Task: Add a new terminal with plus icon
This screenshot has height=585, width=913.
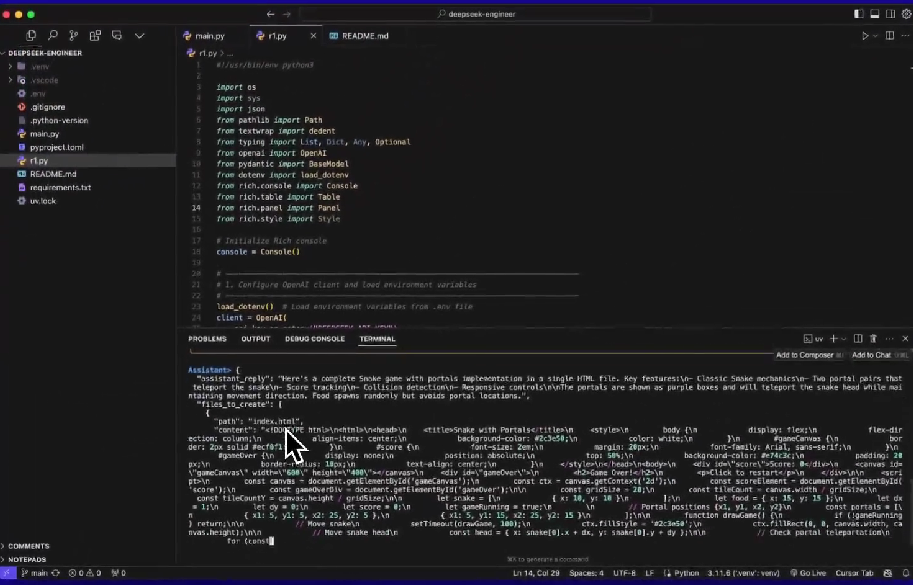Action: tap(833, 339)
